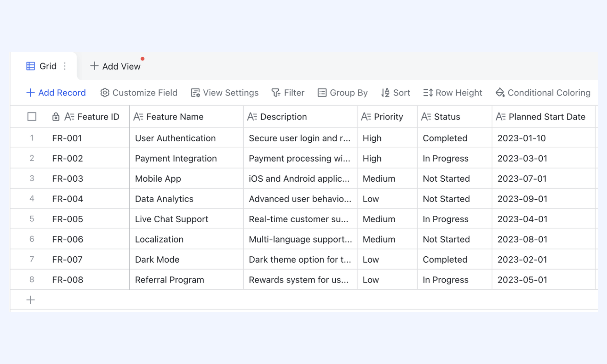Viewport: 607px width, 364px height.
Task: Select row number 5 in the grid
Action: point(32,219)
